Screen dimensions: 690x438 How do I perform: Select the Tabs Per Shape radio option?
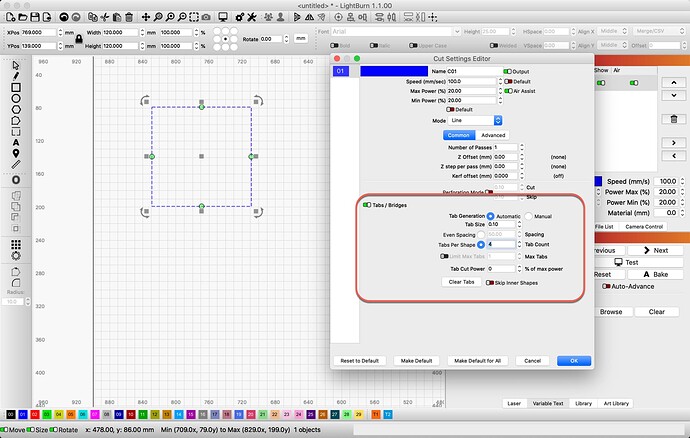pyautogui.click(x=481, y=245)
